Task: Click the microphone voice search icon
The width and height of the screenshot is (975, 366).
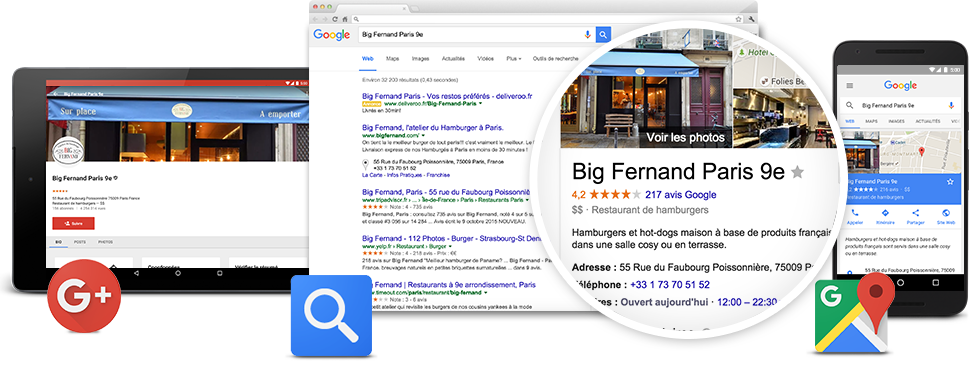Action: (x=588, y=35)
